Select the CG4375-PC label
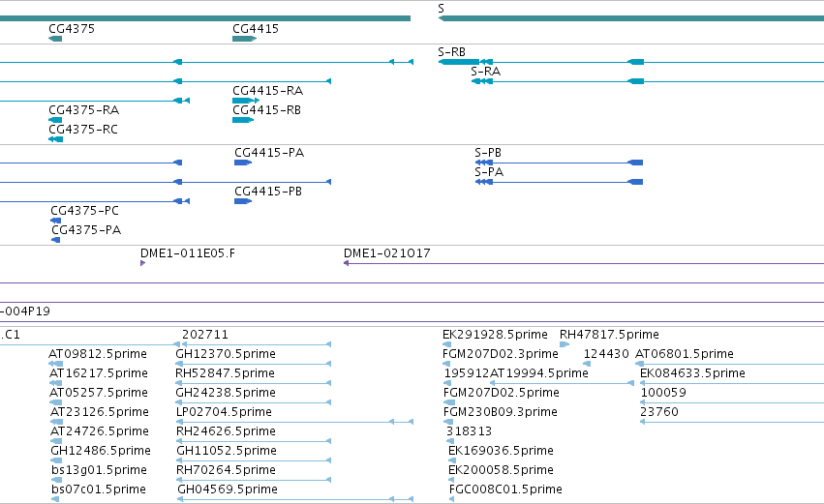Image resolution: width=824 pixels, height=504 pixels. [84, 211]
